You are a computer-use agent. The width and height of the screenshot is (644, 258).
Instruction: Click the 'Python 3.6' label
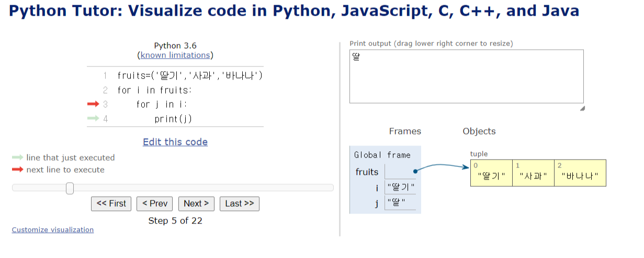[x=175, y=46]
